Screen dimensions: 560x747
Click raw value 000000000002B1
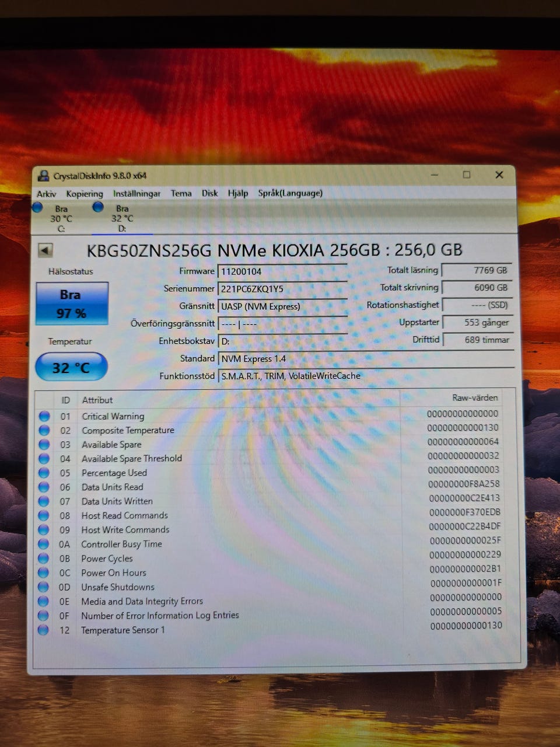pos(465,568)
